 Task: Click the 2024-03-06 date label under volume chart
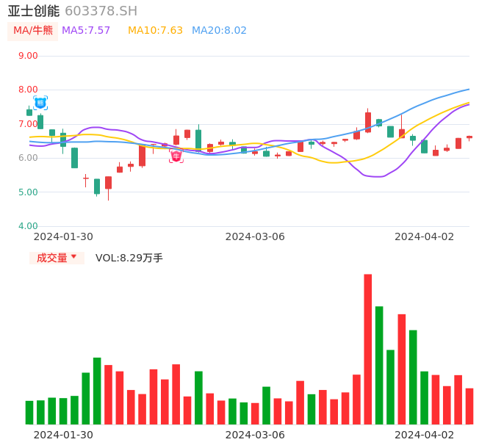coord(255,435)
